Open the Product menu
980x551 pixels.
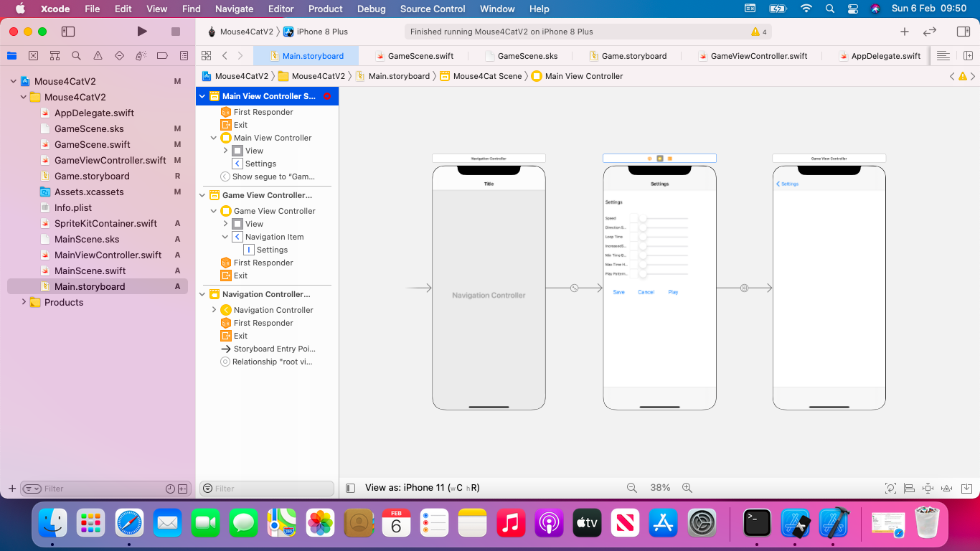(x=325, y=9)
